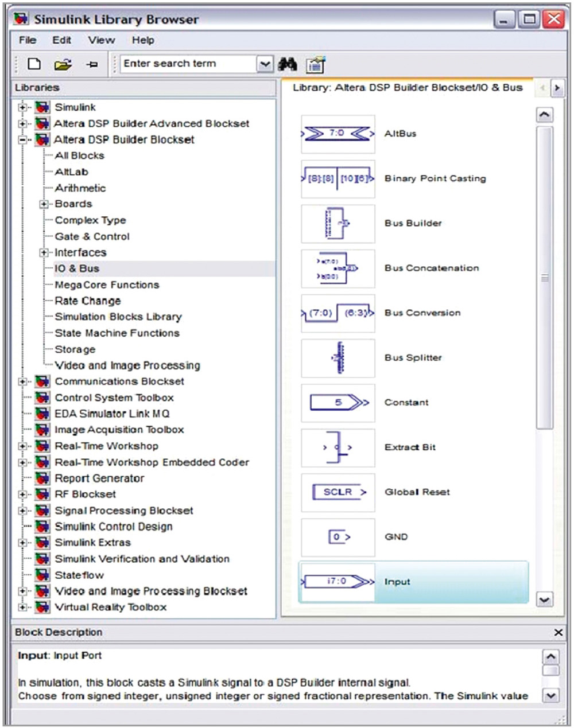The width and height of the screenshot is (574, 728).
Task: Select the All Blocks tree item
Action: click(x=80, y=155)
